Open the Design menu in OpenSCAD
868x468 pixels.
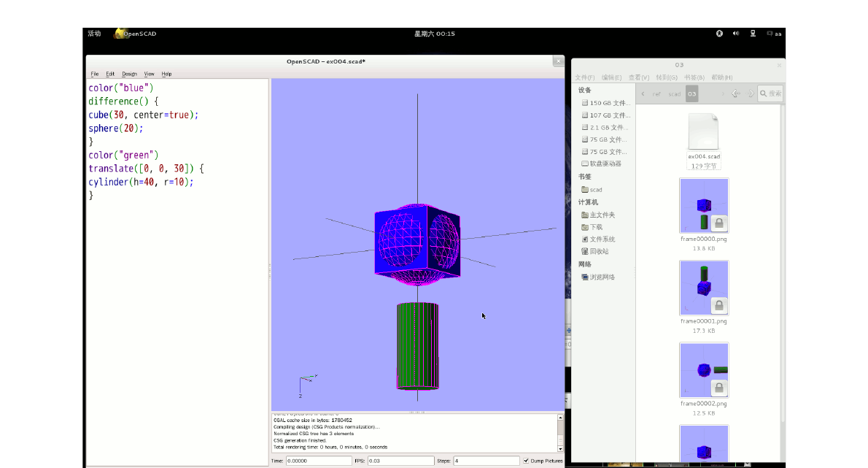tap(129, 74)
